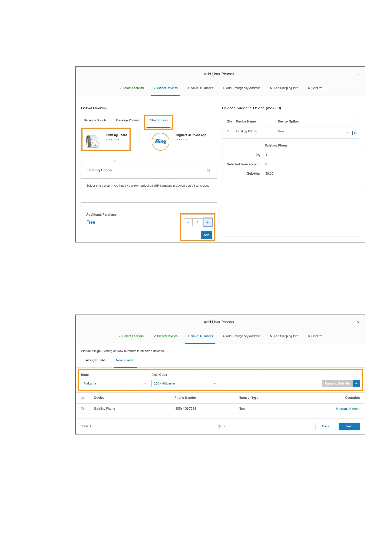
Task: Switch to the Other Phones tab
Action: (158, 120)
